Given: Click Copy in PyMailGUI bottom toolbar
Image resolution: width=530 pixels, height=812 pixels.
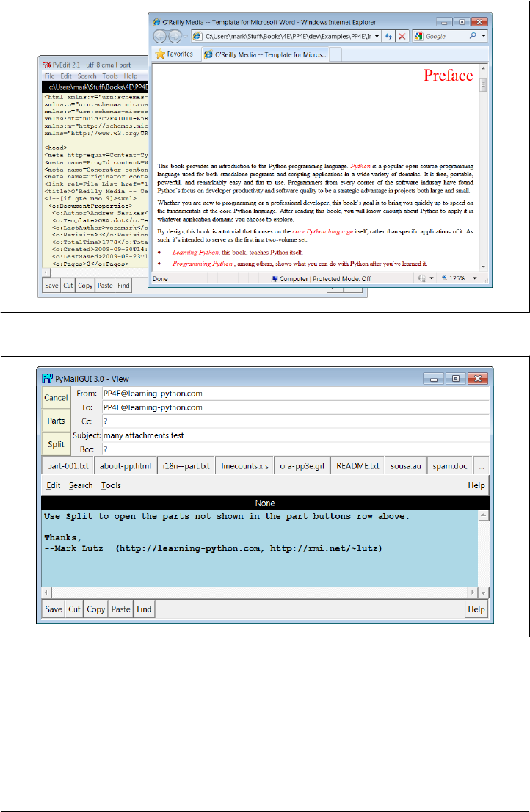Looking at the screenshot, I should (95, 609).
